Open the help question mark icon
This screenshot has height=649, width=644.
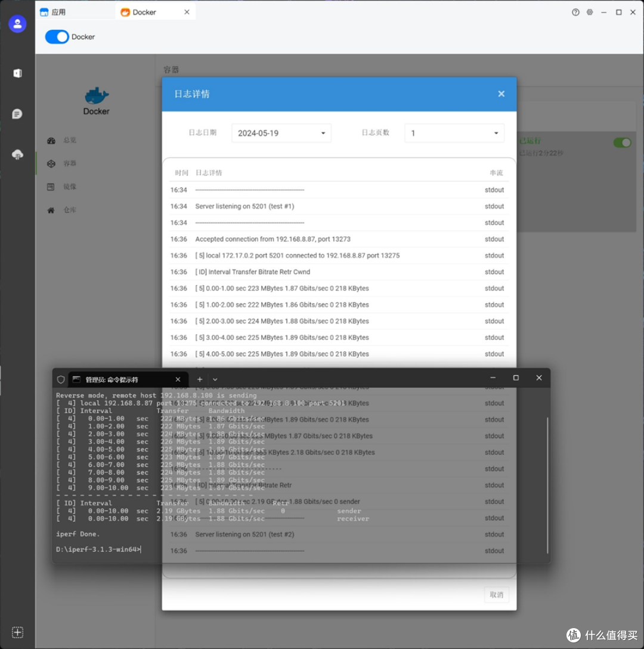pyautogui.click(x=575, y=13)
